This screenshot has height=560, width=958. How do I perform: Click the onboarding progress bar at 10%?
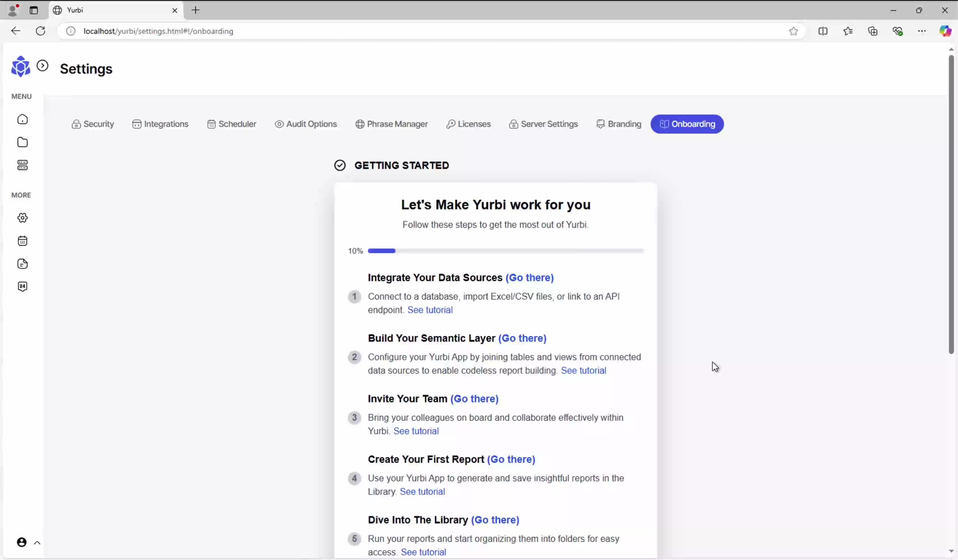(x=506, y=251)
